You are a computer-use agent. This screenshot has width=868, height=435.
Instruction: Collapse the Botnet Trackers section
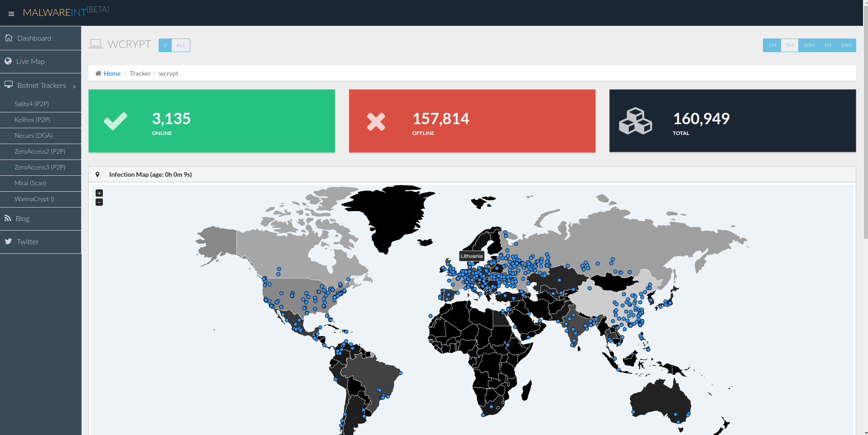pyautogui.click(x=41, y=86)
